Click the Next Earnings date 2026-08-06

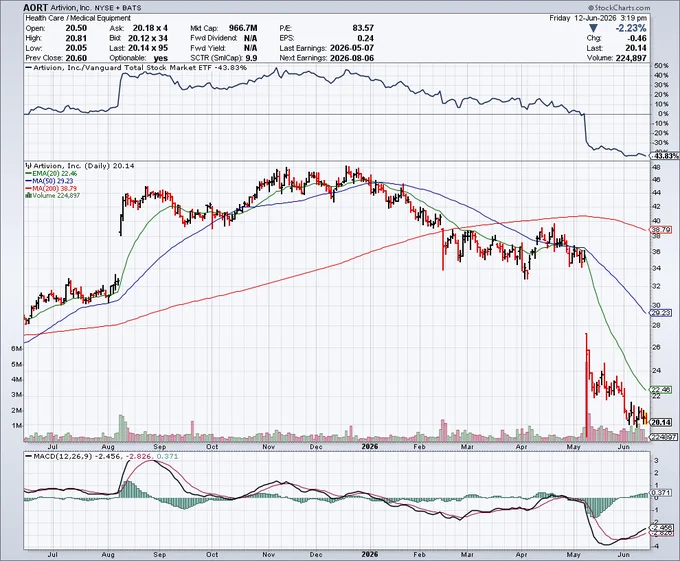point(352,58)
